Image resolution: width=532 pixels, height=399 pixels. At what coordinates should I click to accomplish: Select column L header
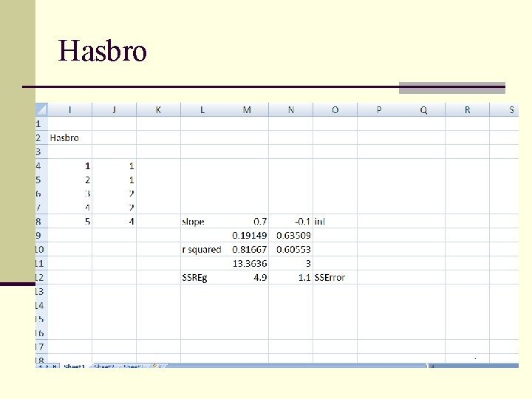202,109
